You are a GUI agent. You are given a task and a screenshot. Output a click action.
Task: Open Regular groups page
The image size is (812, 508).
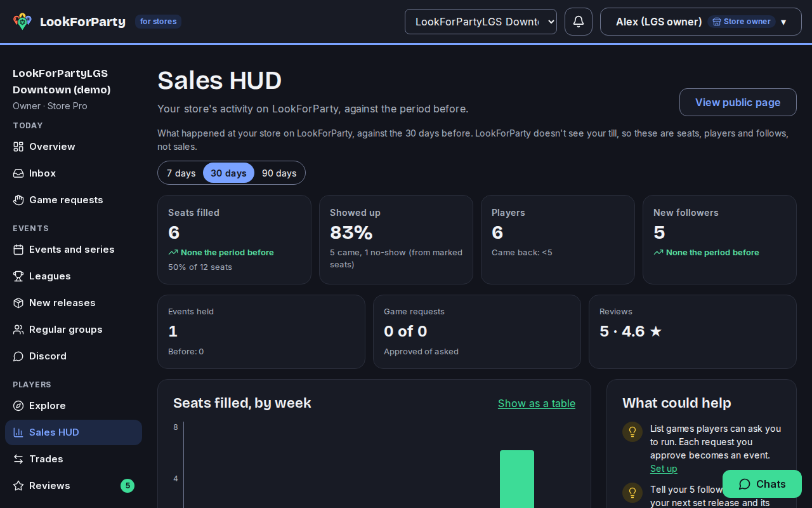tap(74, 330)
